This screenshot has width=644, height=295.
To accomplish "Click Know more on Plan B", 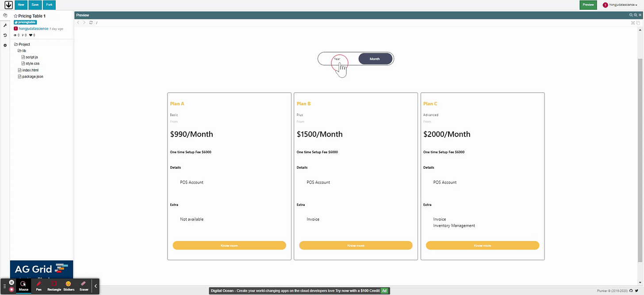I will (x=356, y=246).
